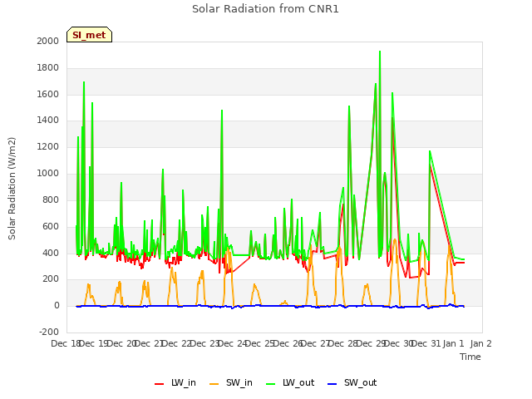The width and height of the screenshot is (532, 399).
Task: Click the LW_in legend label
Action: (x=183, y=382)
